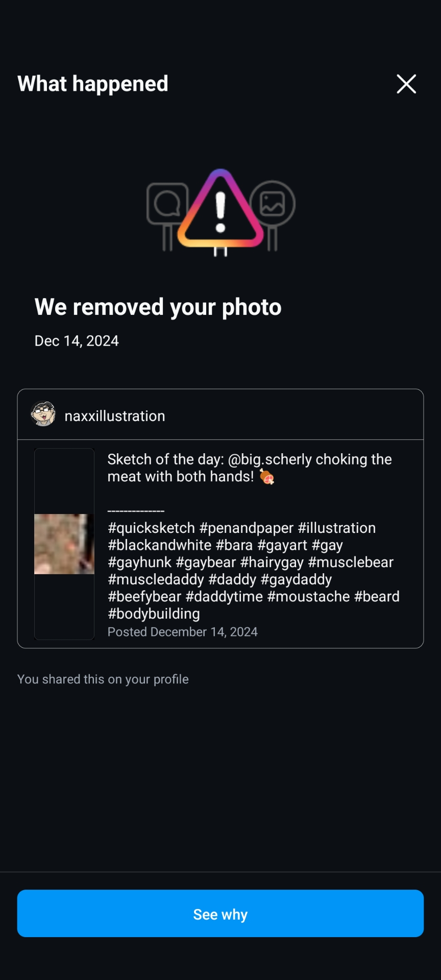441x980 pixels.
Task: Tap the meat emoji in caption
Action: [x=266, y=477]
